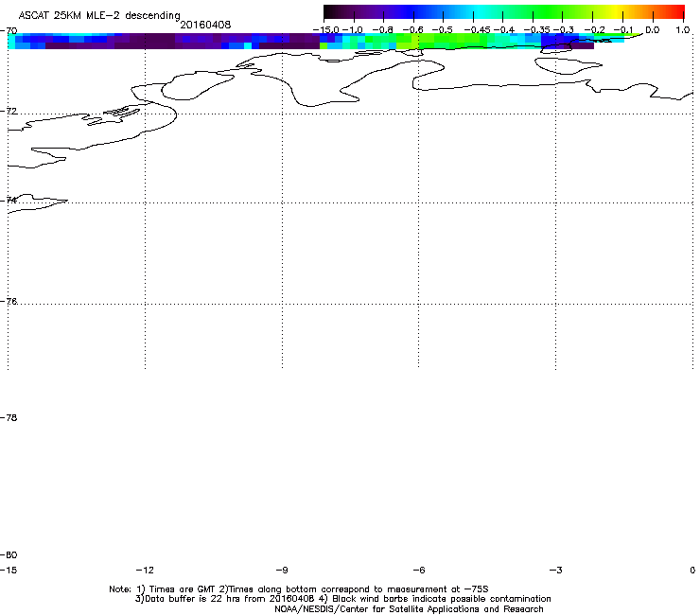
Task: Click the date label 20160408 under the title
Action: point(205,25)
